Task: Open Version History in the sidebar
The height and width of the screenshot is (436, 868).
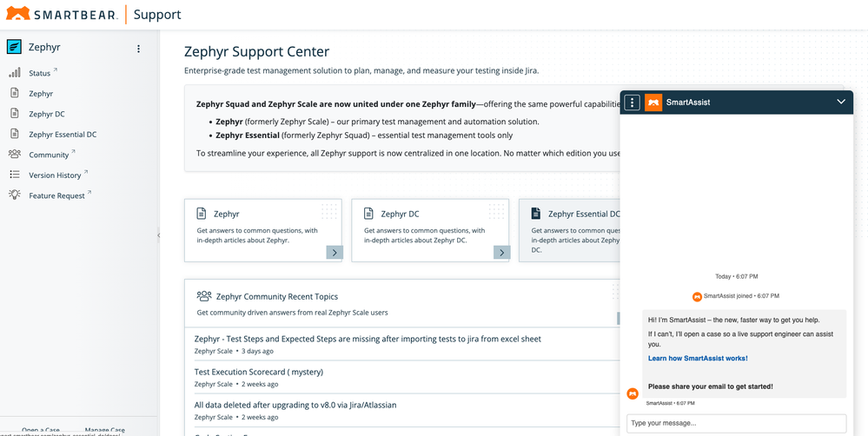Action: pos(55,175)
